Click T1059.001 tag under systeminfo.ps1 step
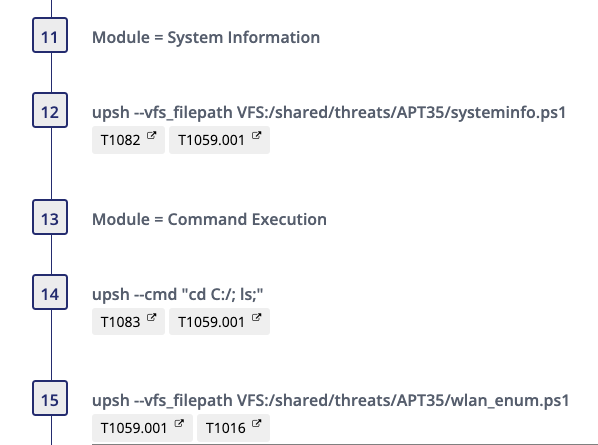This screenshot has height=445, width=598. coord(219,140)
